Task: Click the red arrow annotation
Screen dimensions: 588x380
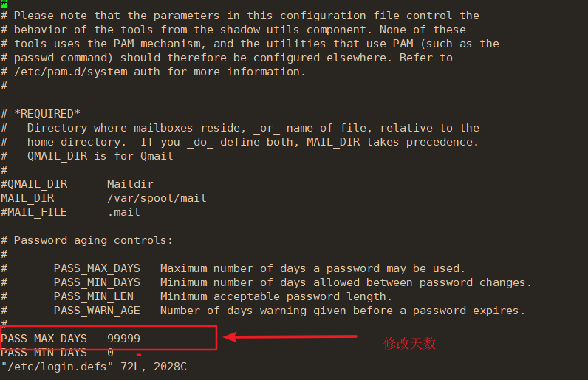Action: coord(290,336)
